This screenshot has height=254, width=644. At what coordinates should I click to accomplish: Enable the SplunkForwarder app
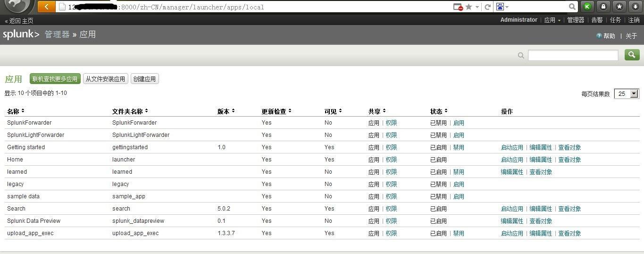(x=459, y=123)
